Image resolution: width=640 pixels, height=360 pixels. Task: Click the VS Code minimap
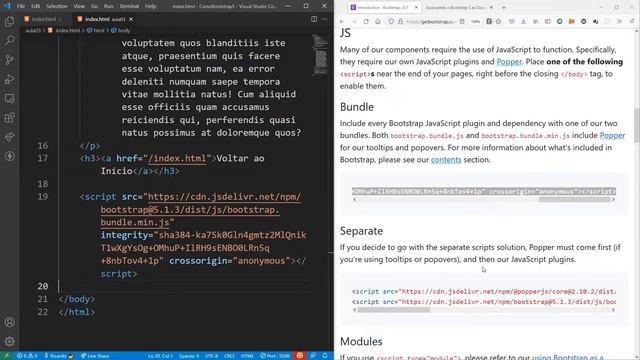[320, 55]
